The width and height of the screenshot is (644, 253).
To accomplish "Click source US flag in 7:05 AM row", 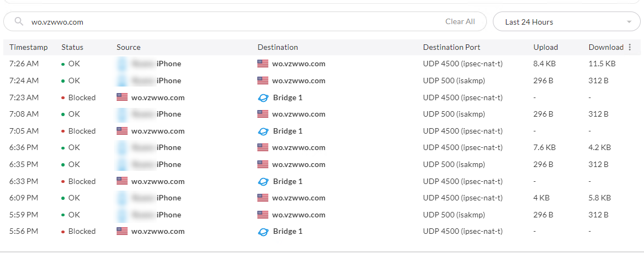I will [x=122, y=131].
